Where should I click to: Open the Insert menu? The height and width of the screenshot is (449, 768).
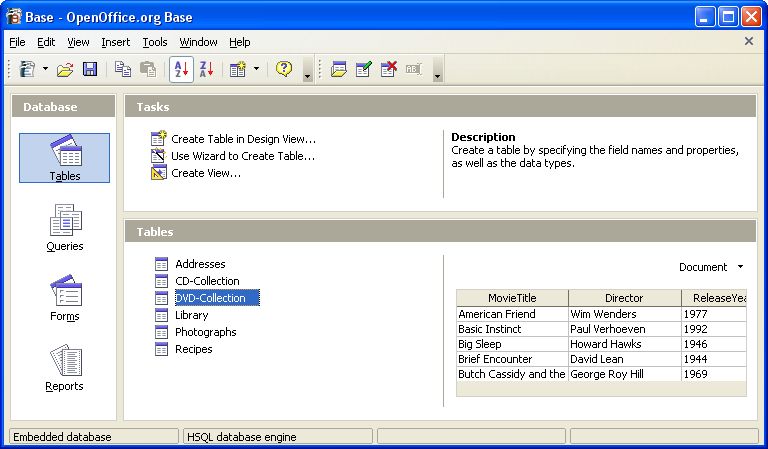tap(116, 42)
